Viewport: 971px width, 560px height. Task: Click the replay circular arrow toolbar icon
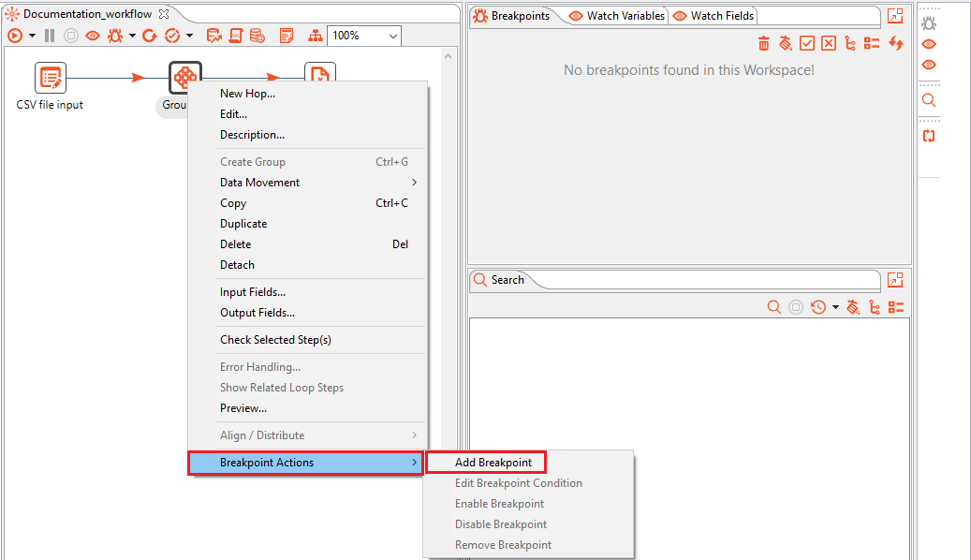click(x=150, y=36)
